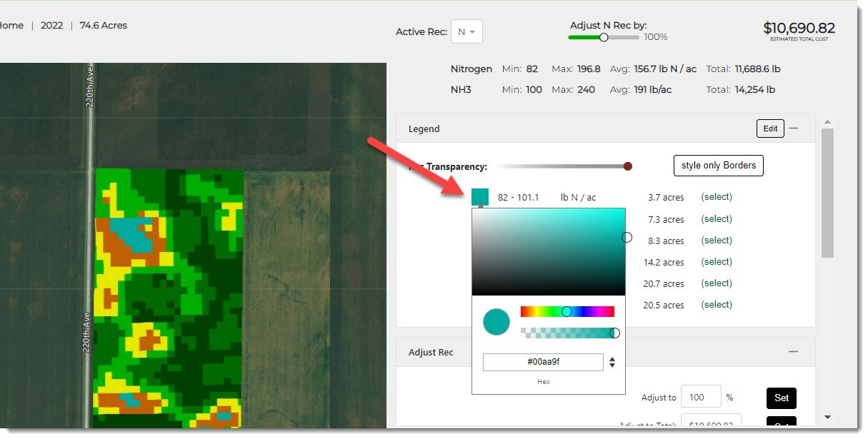The width and height of the screenshot is (868, 439).
Task: Click the Hex color input field
Action: [x=543, y=362]
